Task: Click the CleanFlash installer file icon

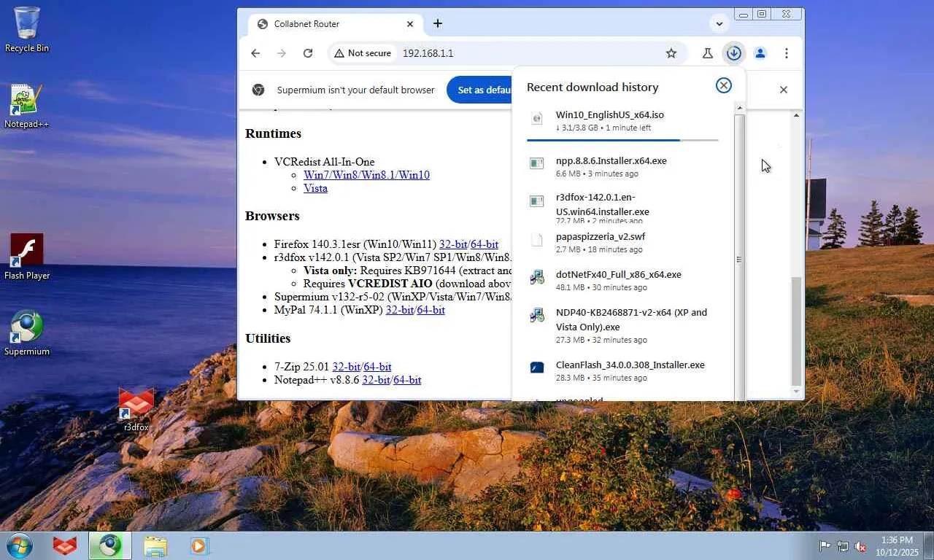Action: pyautogui.click(x=537, y=367)
